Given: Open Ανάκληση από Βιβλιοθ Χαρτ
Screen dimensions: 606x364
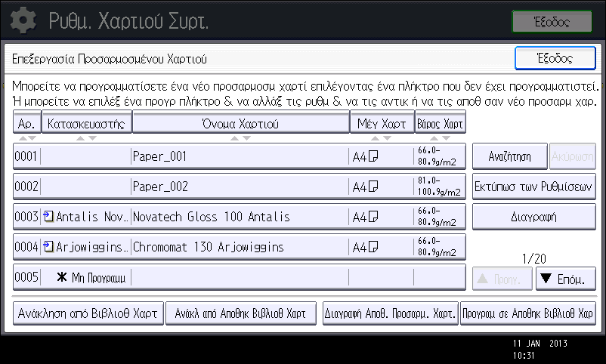Looking at the screenshot, I should click(88, 313).
